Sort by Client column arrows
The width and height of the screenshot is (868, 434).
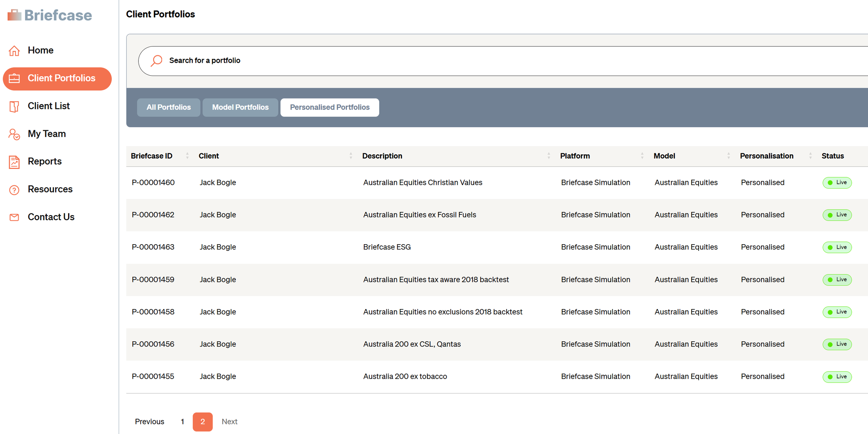[351, 156]
